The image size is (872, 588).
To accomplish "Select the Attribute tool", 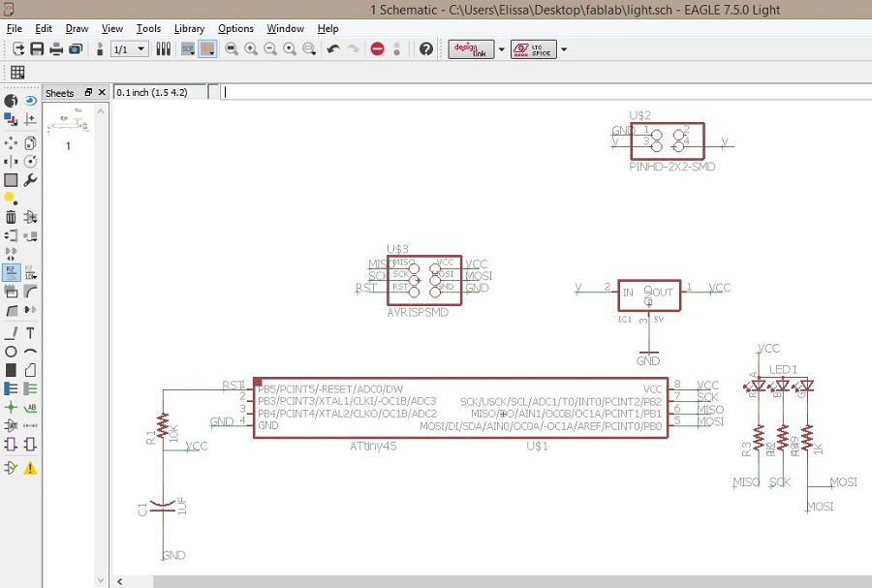I will (x=11, y=425).
